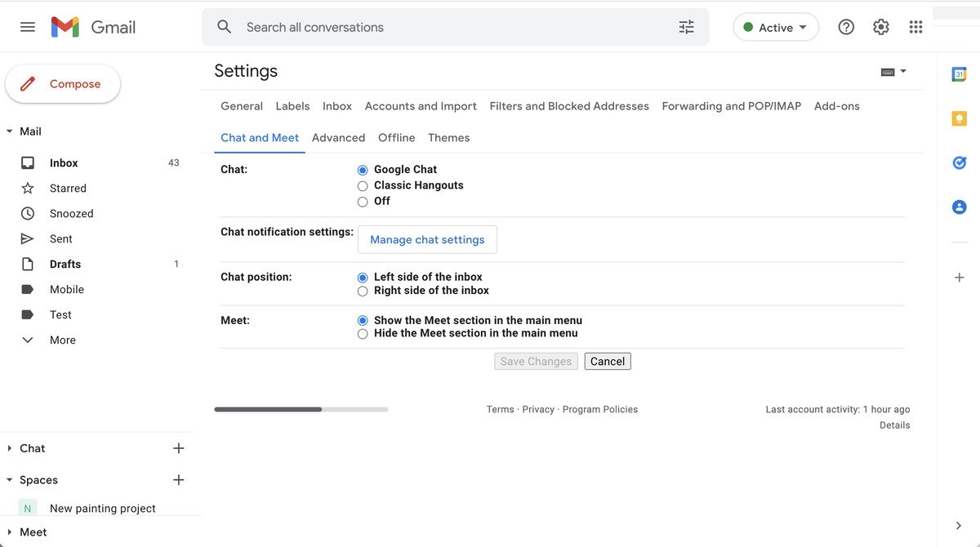Click the search magnifier icon
The width and height of the screenshot is (980, 547).
coord(225,27)
